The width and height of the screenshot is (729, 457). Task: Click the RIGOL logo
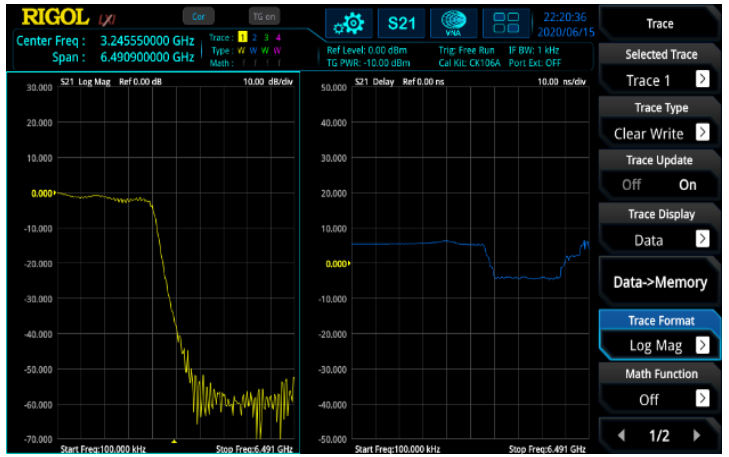coord(55,18)
